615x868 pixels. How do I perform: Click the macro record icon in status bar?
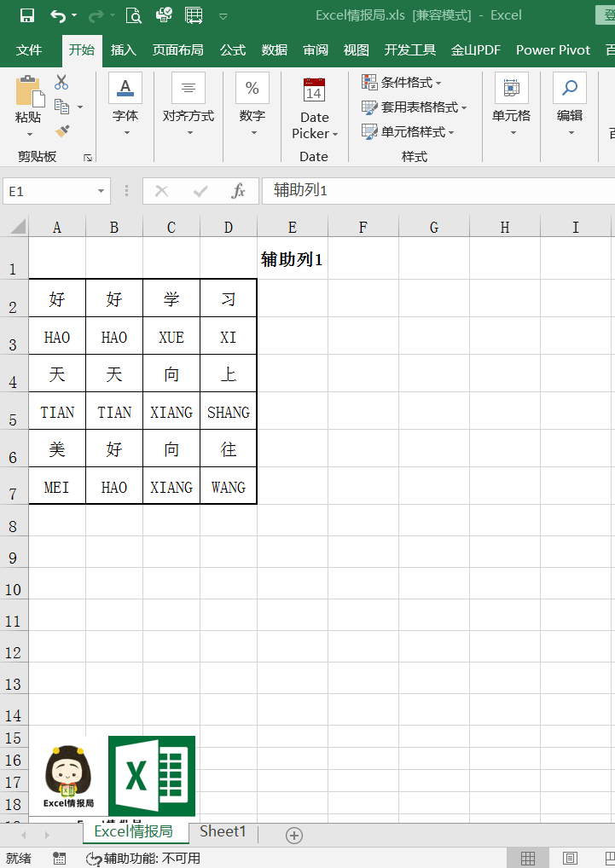59,859
